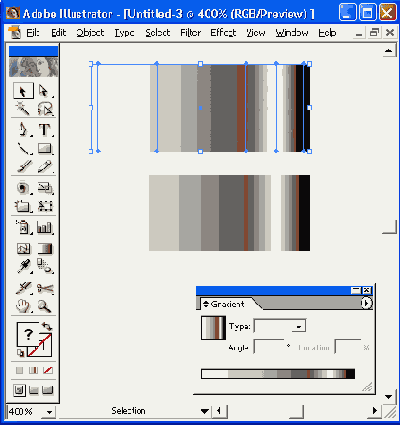Viewport: 400px width, 425px height.
Task: Select the Magic Wand tool
Action: [23, 108]
